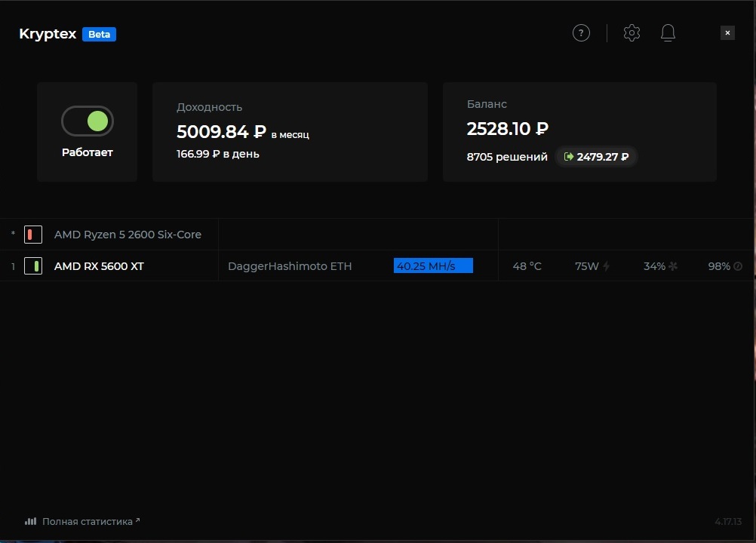
Task: Click the 5009.84 ₽ monthly income value
Action: point(221,131)
